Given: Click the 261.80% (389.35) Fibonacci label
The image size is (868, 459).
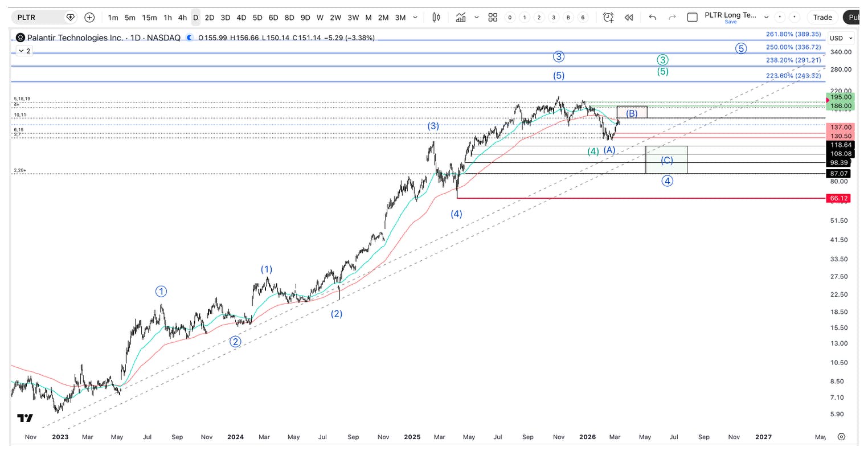Looking at the screenshot, I should click(793, 34).
